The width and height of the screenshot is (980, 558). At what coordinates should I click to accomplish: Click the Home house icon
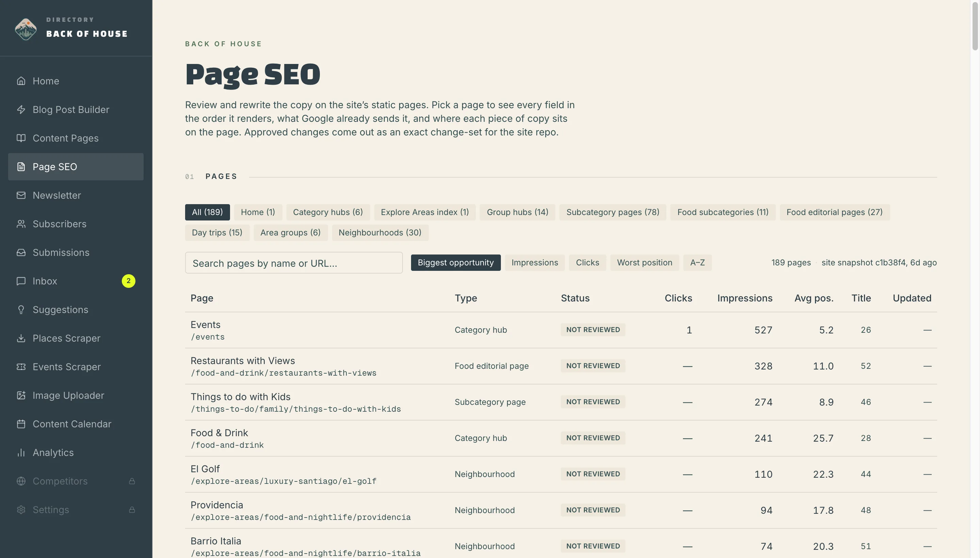[x=21, y=81]
